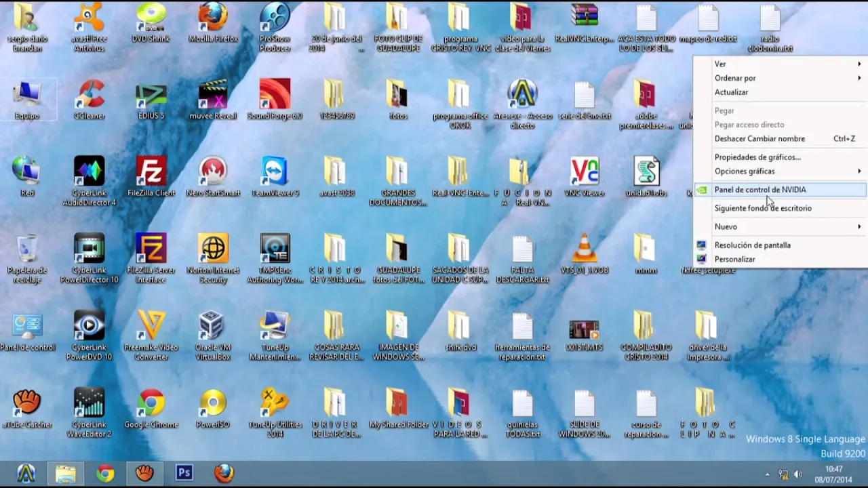
Task: Select CyberLink PowerDirector 10 icon
Action: click(x=90, y=258)
